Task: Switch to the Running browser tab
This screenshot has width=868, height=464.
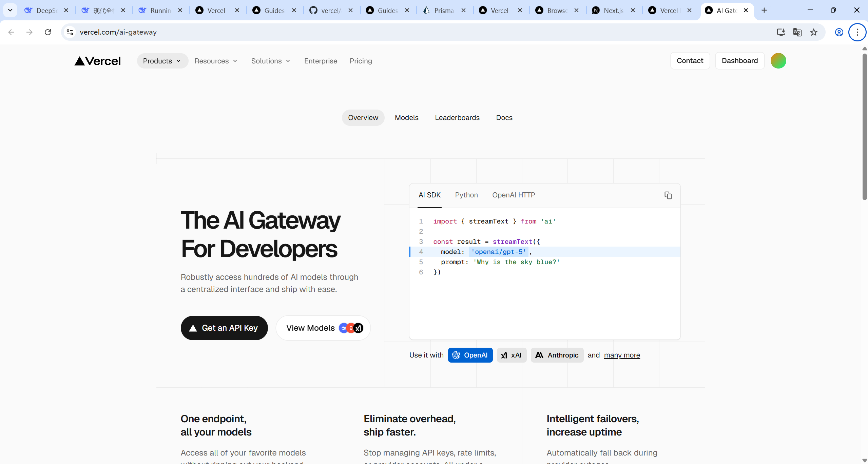Action: coord(161,11)
